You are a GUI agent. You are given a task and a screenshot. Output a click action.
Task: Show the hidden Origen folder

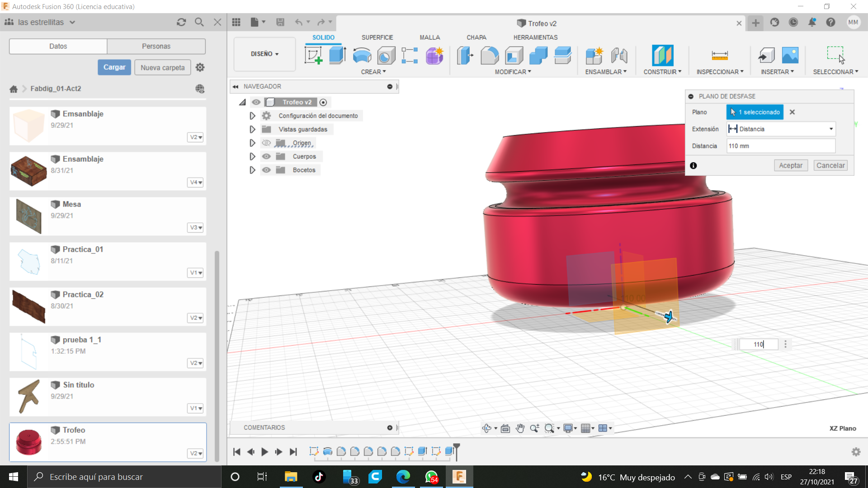tap(266, 143)
